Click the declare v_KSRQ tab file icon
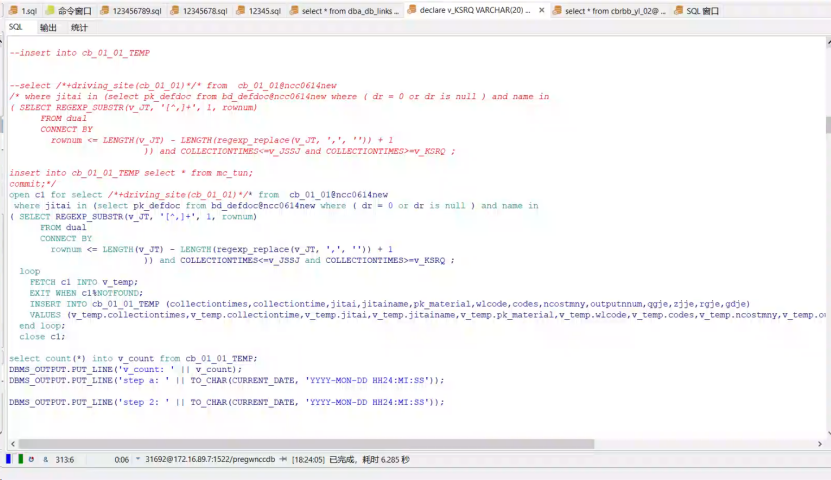This screenshot has height=480, width=831. (x=412, y=10)
